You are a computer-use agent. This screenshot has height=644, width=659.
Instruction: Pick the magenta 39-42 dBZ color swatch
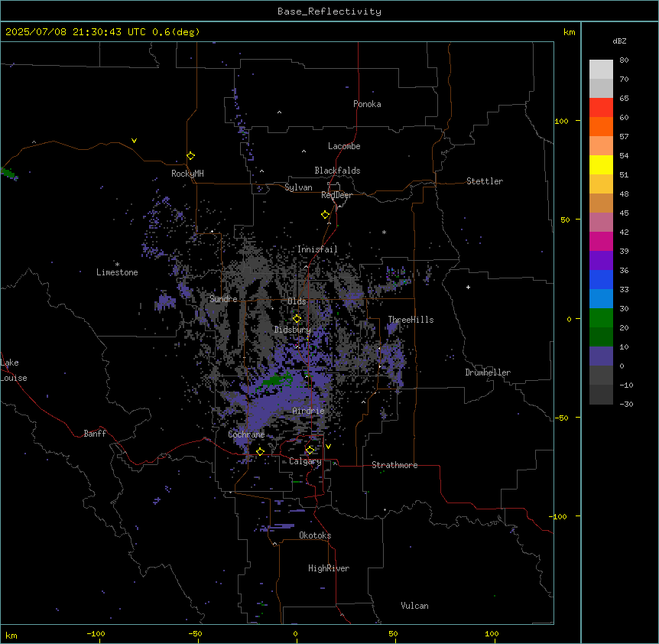click(601, 241)
